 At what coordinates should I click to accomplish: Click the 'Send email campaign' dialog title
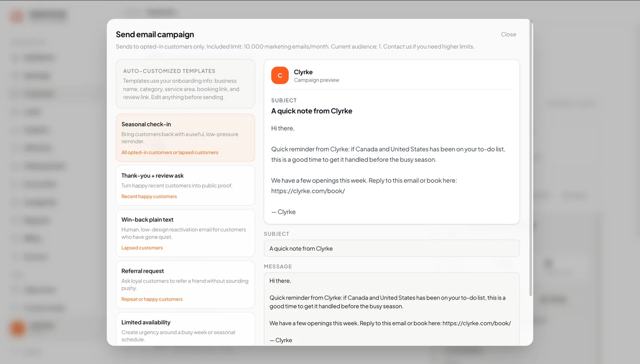click(155, 34)
